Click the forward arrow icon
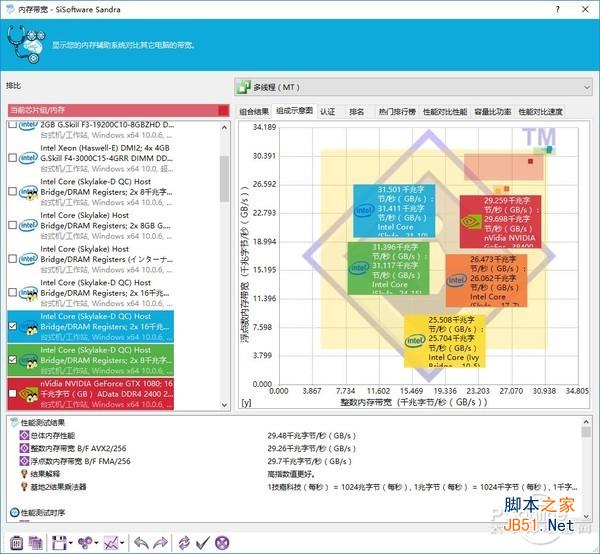Image resolution: width=600 pixels, height=554 pixels. click(160, 543)
